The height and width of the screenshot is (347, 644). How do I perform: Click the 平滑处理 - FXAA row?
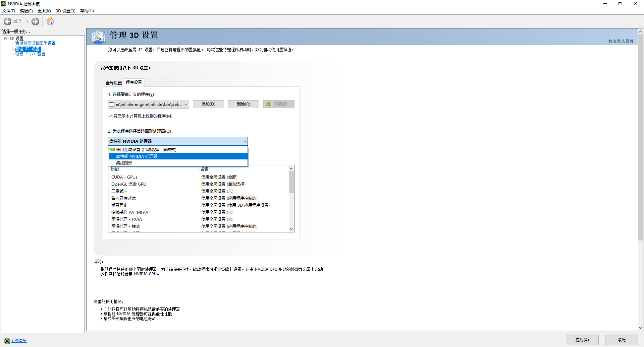199,219
